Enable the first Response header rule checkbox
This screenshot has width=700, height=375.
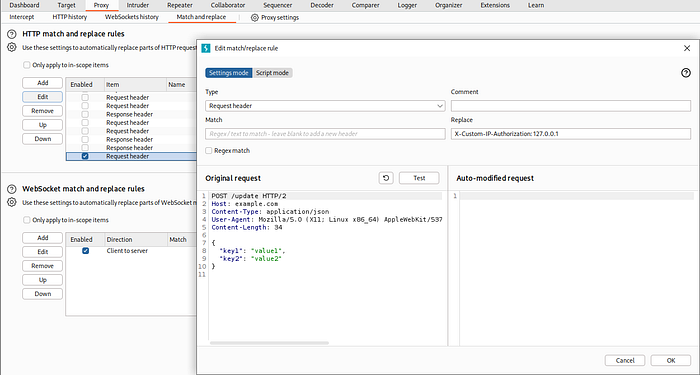click(85, 114)
